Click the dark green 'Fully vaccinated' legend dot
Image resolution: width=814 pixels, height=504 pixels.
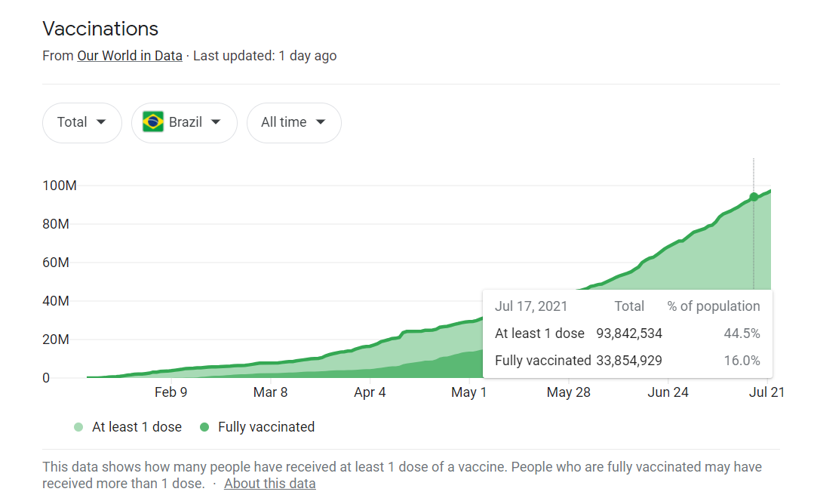pyautogui.click(x=204, y=427)
